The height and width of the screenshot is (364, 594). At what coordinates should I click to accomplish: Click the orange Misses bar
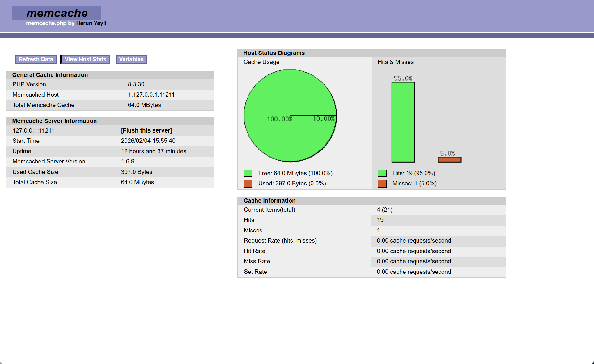tap(449, 160)
